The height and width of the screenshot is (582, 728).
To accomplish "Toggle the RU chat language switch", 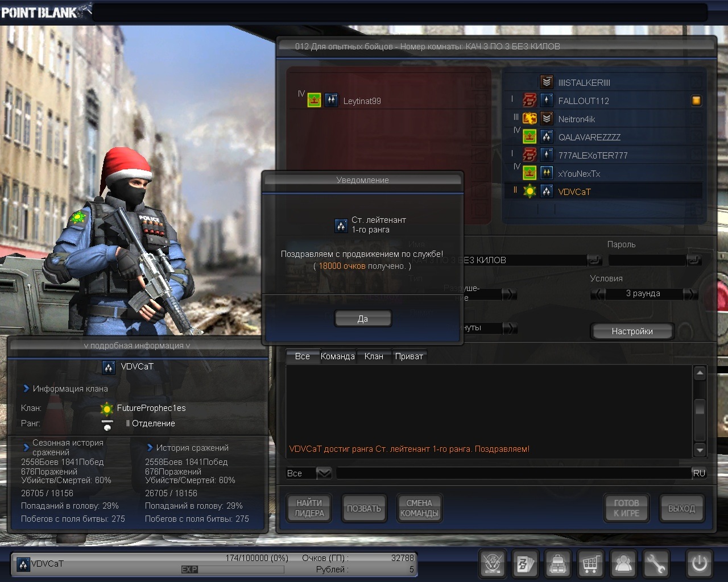I will click(x=699, y=473).
